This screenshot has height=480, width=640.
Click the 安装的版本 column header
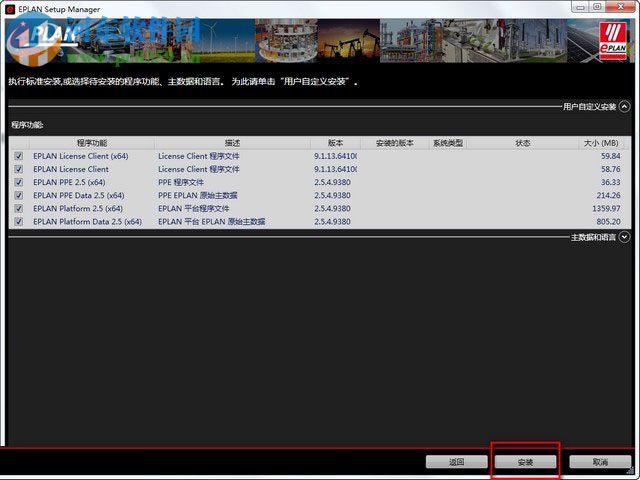pyautogui.click(x=394, y=143)
